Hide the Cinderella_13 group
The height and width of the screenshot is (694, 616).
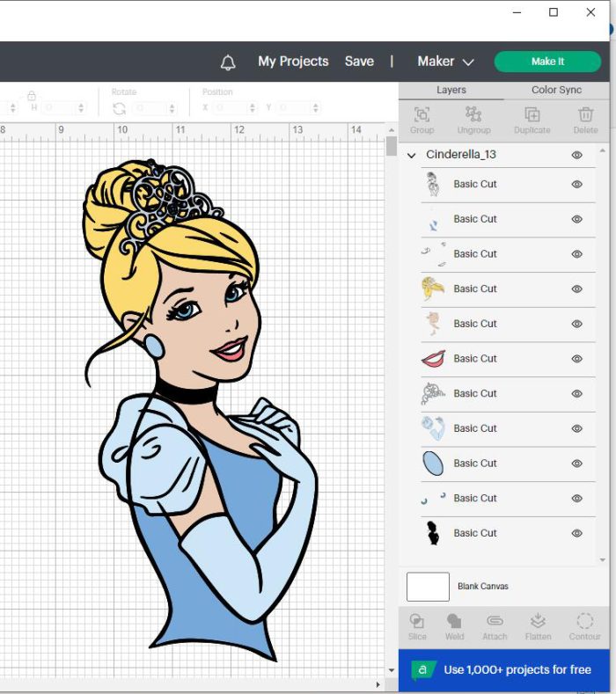point(576,155)
